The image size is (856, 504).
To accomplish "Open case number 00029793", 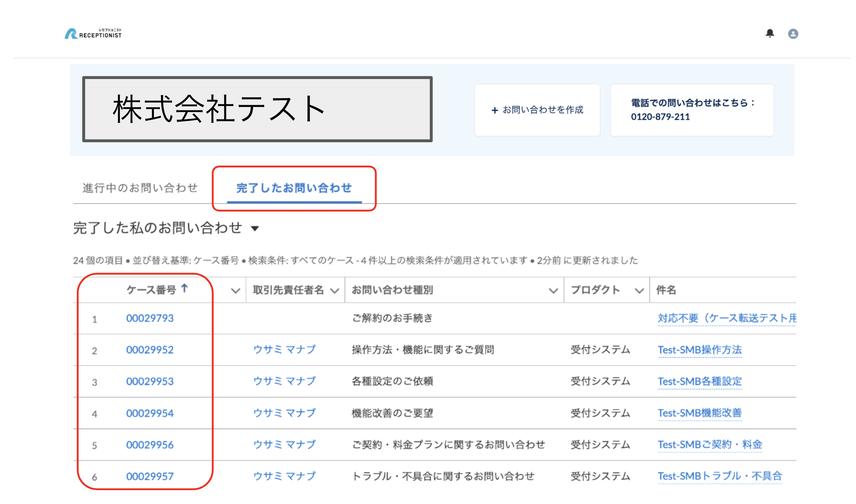I will [150, 318].
